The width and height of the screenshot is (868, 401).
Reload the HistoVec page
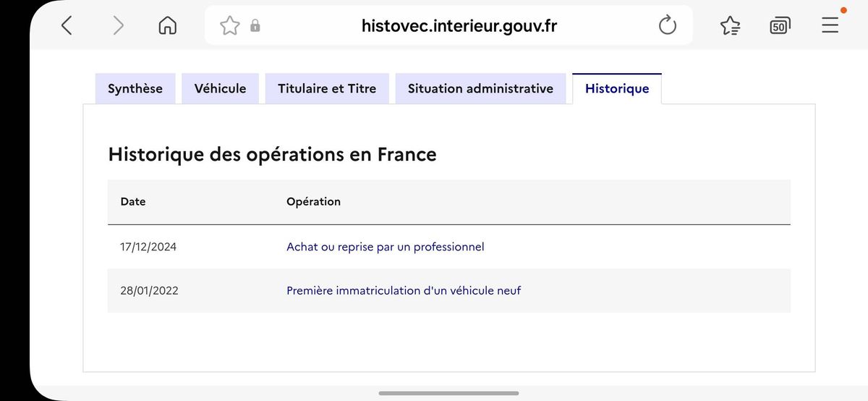(667, 26)
